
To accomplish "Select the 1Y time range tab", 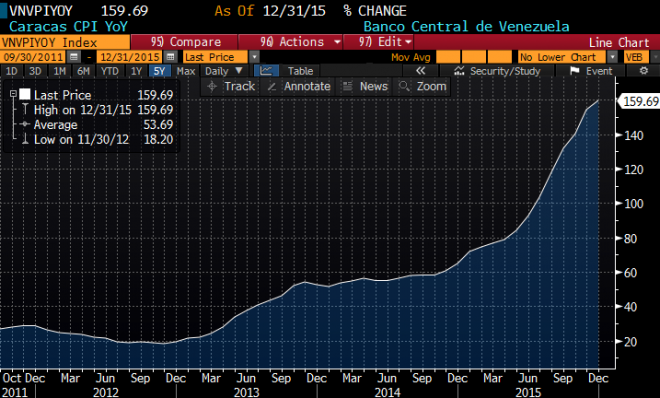I will 136,71.
